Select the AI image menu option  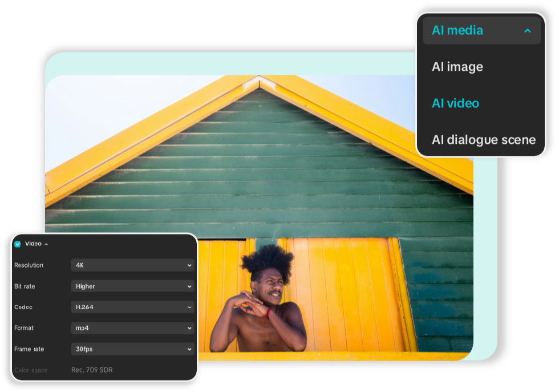point(457,67)
